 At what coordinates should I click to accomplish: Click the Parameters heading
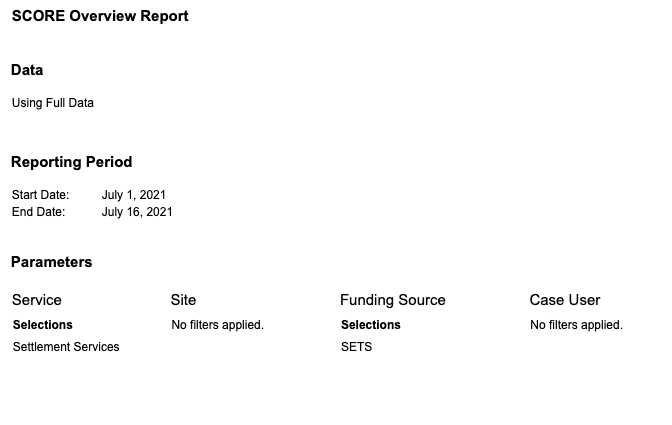coord(51,262)
